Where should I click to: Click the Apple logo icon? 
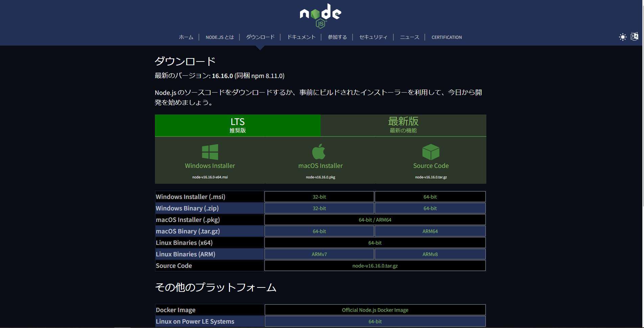[x=319, y=152]
